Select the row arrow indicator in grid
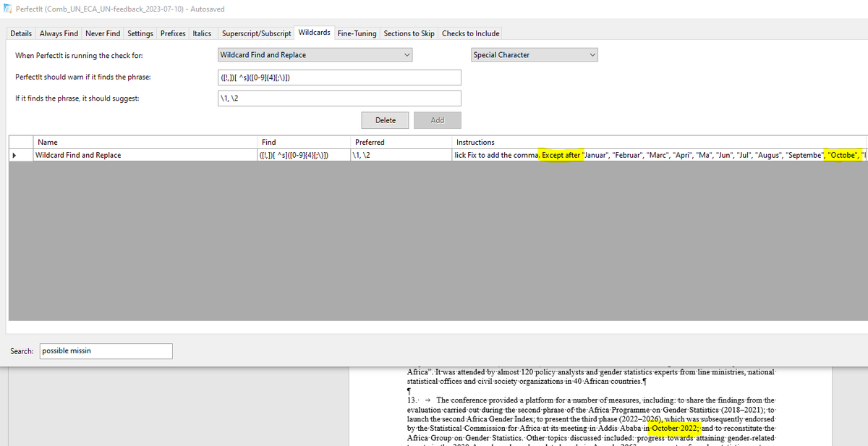The height and width of the screenshot is (446, 868). point(20,155)
